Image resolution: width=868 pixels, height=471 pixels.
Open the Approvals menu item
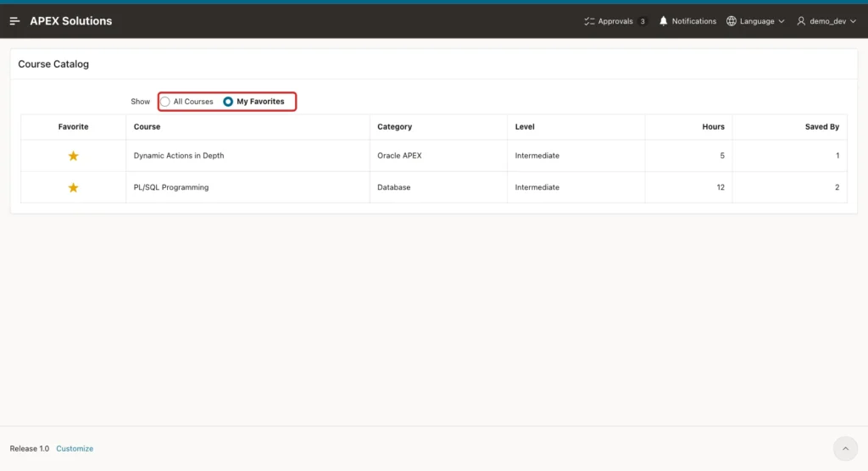615,21
